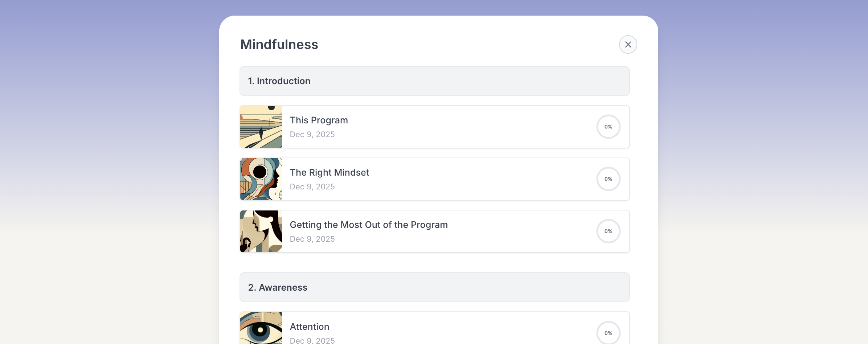
Task: Open Getting the Most Out thumbnail
Action: pos(261,231)
